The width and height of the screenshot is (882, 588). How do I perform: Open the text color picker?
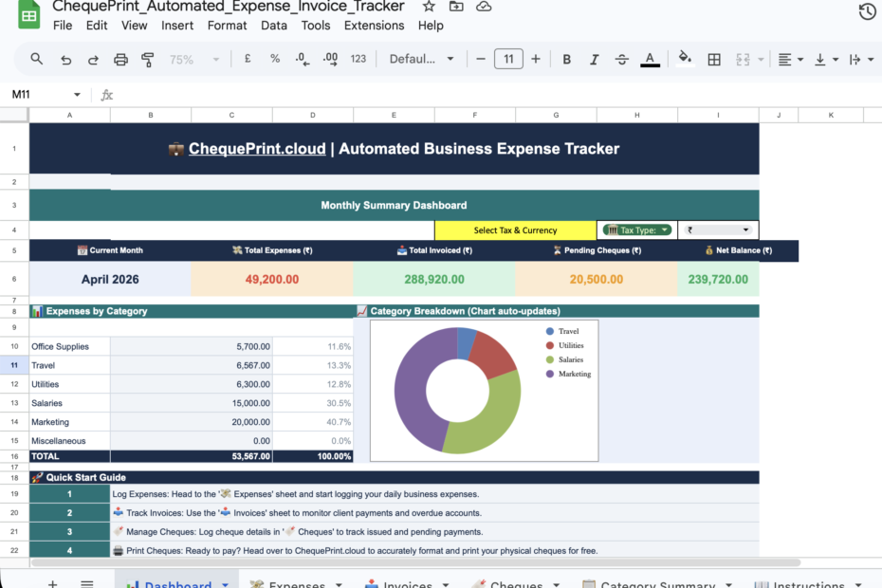[650, 59]
